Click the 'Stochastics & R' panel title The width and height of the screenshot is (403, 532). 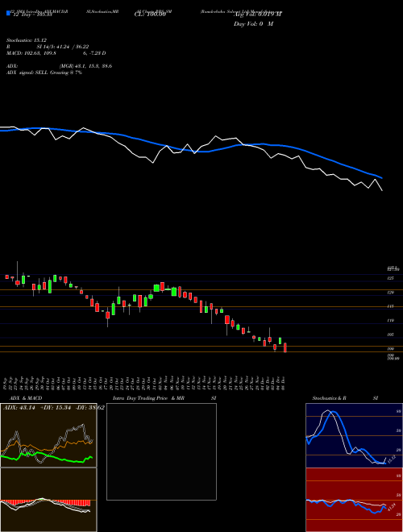tap(329, 398)
